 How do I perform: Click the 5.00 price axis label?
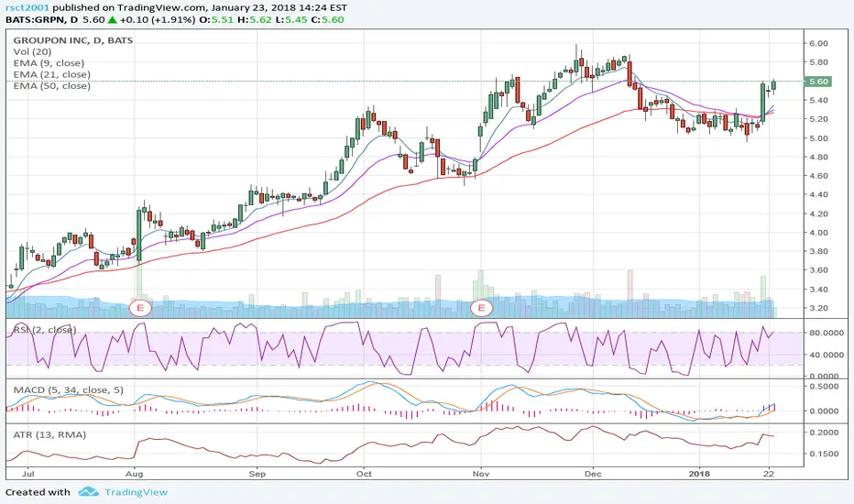pyautogui.click(x=818, y=138)
